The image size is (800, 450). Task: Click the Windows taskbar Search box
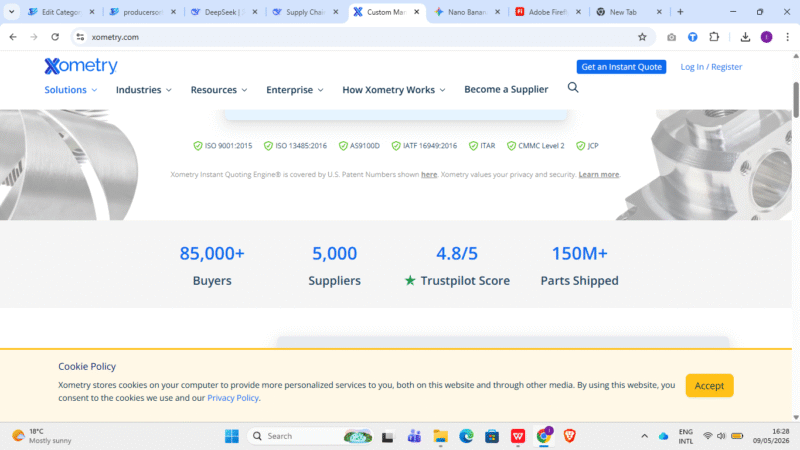coord(310,436)
